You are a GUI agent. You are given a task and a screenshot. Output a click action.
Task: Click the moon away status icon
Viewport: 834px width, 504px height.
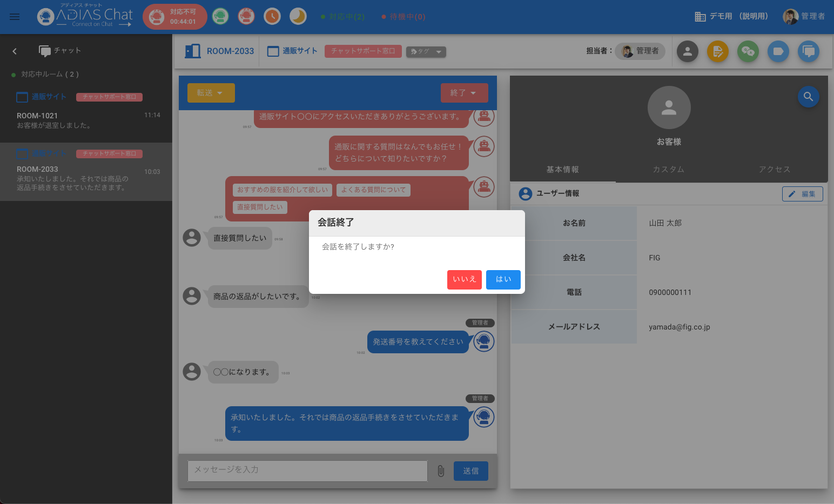298,17
